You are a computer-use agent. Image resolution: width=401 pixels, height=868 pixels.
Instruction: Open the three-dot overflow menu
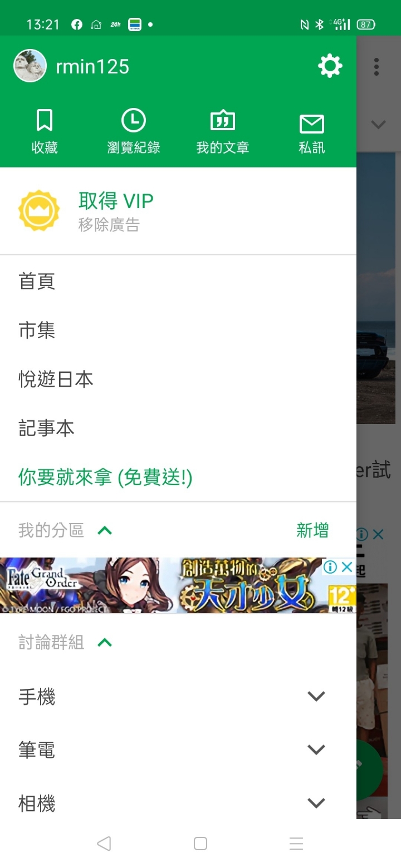click(x=376, y=67)
